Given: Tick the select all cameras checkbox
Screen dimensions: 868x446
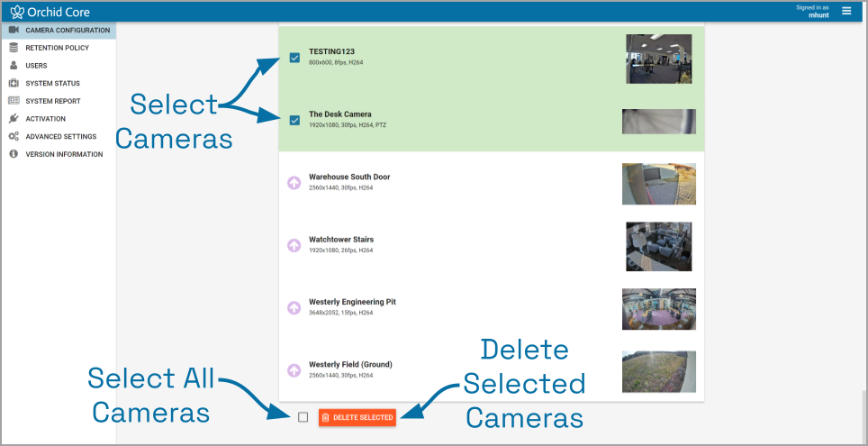Looking at the screenshot, I should (303, 417).
